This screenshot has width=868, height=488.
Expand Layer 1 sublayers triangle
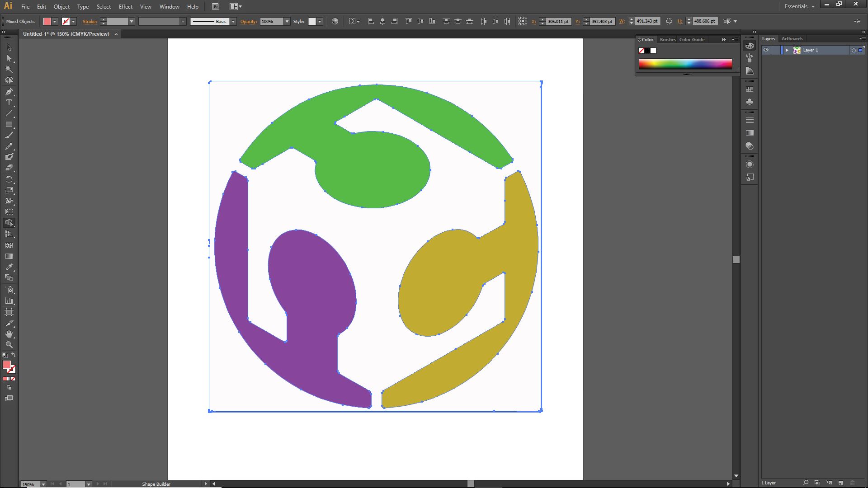(787, 50)
